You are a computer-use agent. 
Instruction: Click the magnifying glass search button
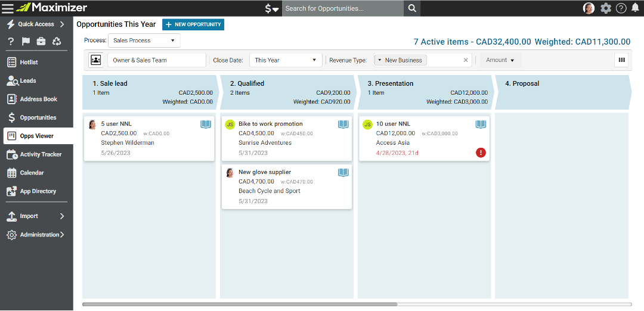pyautogui.click(x=413, y=8)
